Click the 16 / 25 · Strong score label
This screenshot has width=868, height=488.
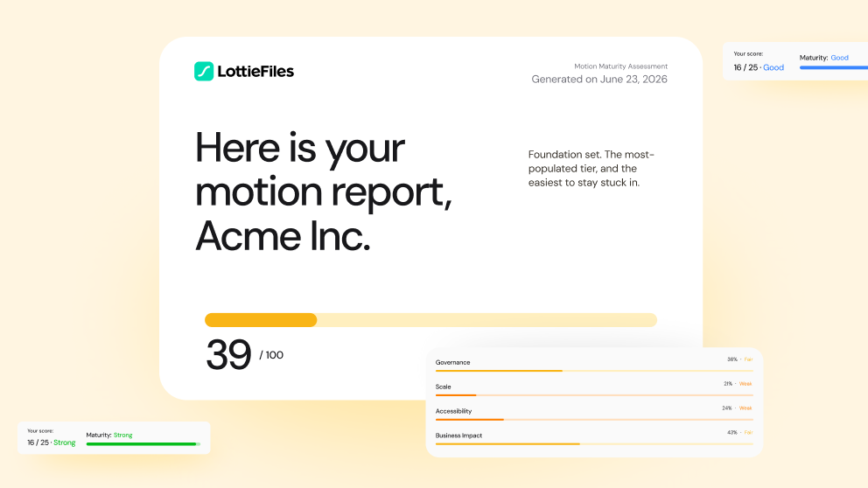52,443
